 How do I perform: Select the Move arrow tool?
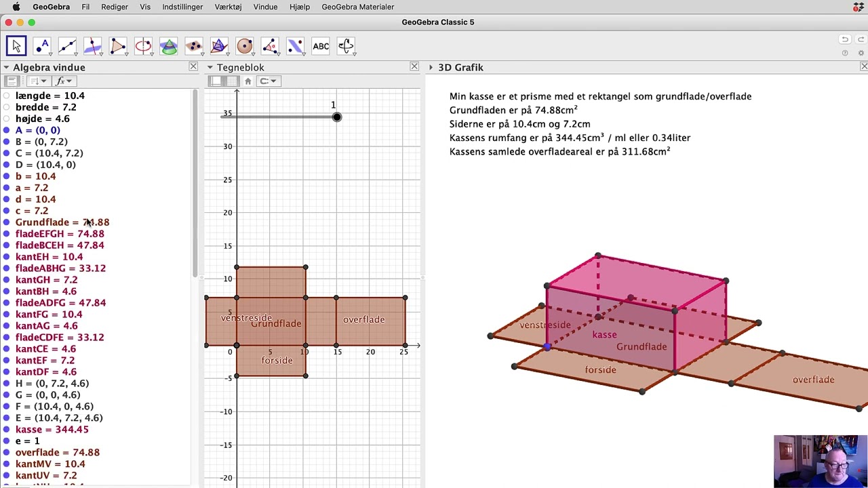(16, 46)
